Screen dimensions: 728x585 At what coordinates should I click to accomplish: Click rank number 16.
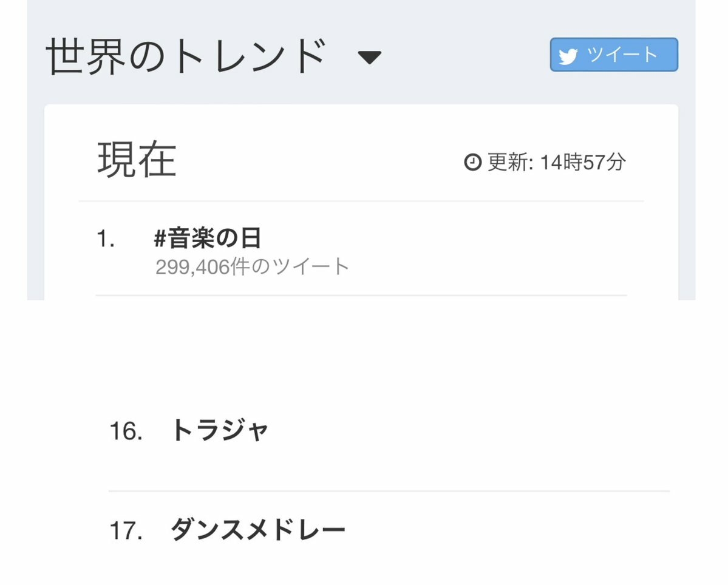coord(126,431)
